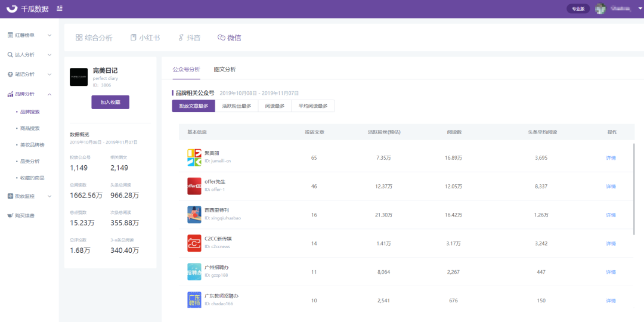The width and height of the screenshot is (644, 322).
Task: Click the 投放文章 column header
Action: 314,132
